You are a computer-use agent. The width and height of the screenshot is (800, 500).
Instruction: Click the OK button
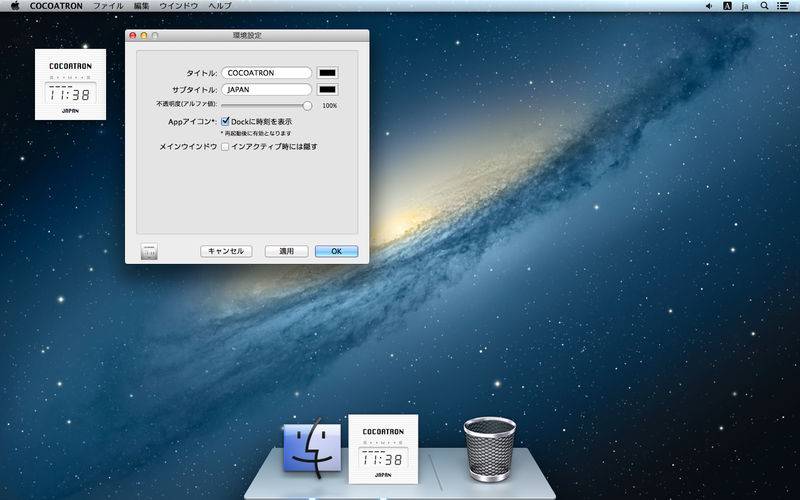pyautogui.click(x=336, y=251)
